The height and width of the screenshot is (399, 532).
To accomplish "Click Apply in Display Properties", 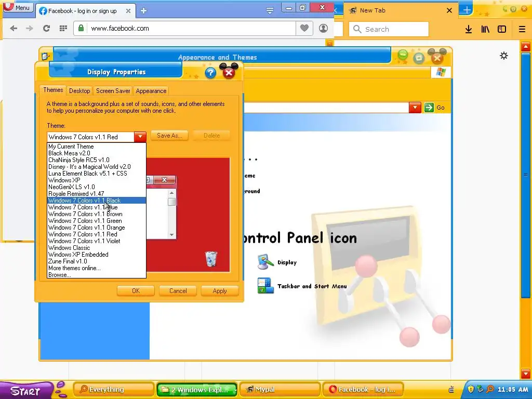I will (x=220, y=291).
